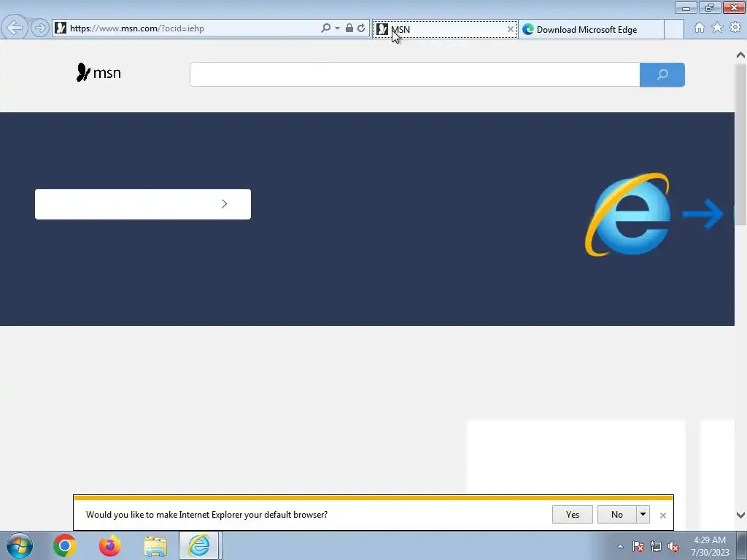Minimize the Internet Explorer window
The image size is (747, 560).
[686, 7]
